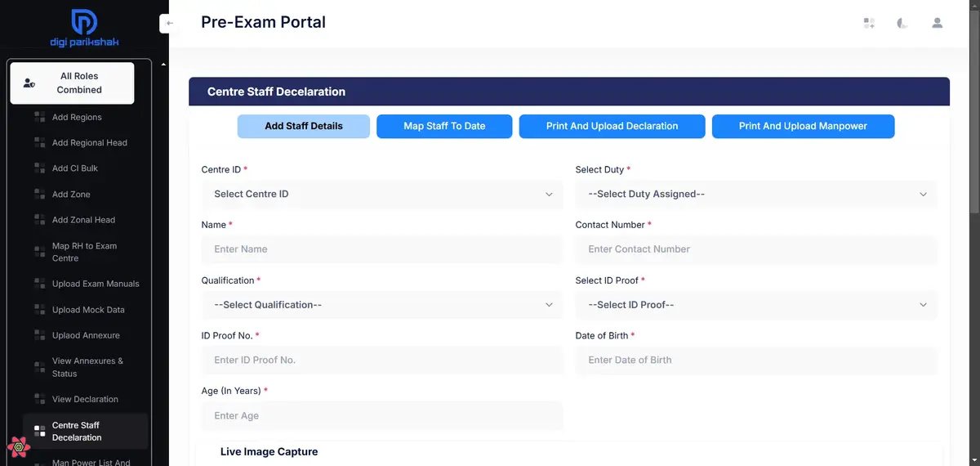Open the user profile icon
Screen dimensions: 980x466
[x=938, y=24]
